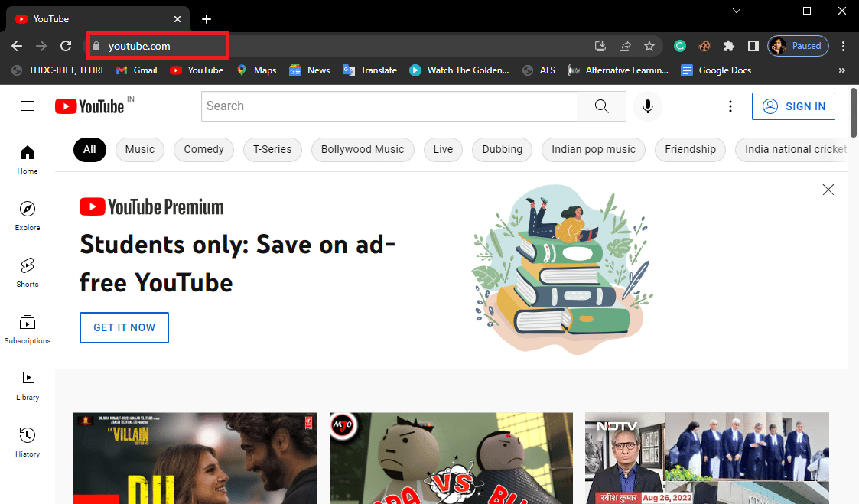This screenshot has width=859, height=504.
Task: Open THDC-IHET, TEHRI bookmark
Action: 57,70
